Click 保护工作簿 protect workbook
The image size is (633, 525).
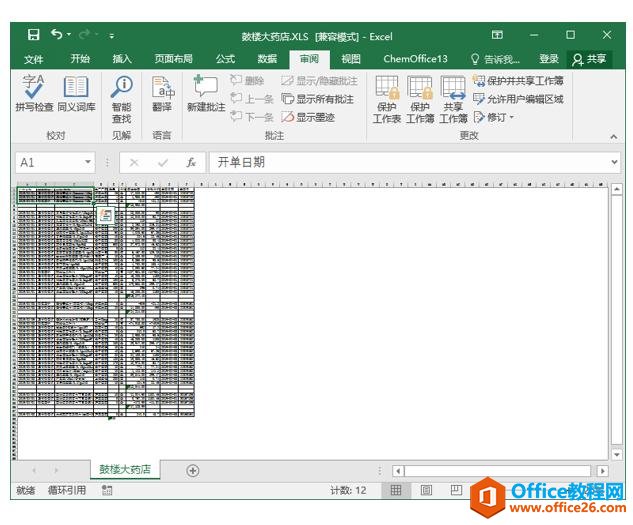point(420,99)
